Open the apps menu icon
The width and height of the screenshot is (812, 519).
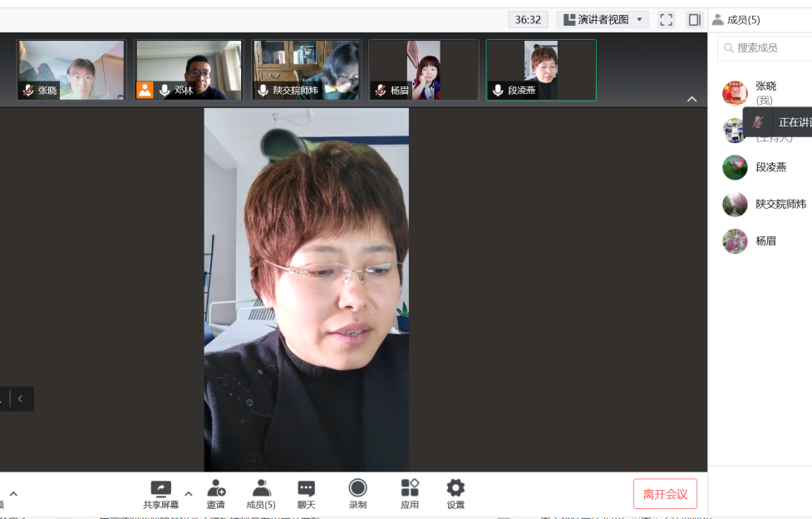[x=410, y=488]
